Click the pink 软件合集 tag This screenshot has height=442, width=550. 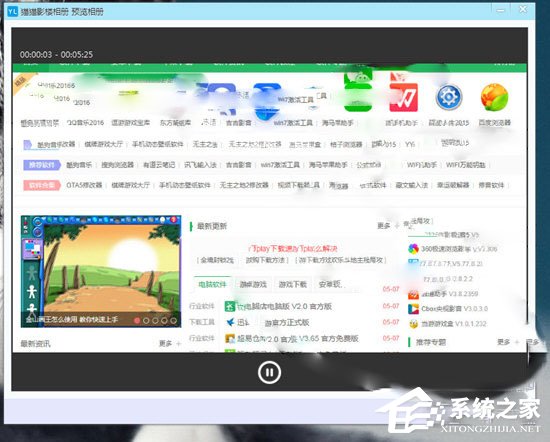(42, 185)
